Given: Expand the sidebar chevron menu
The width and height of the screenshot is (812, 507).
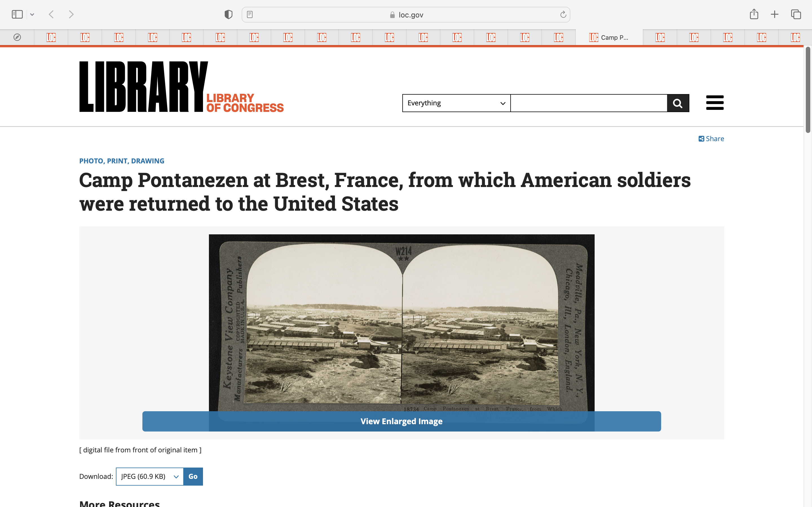Looking at the screenshot, I should pyautogui.click(x=32, y=14).
